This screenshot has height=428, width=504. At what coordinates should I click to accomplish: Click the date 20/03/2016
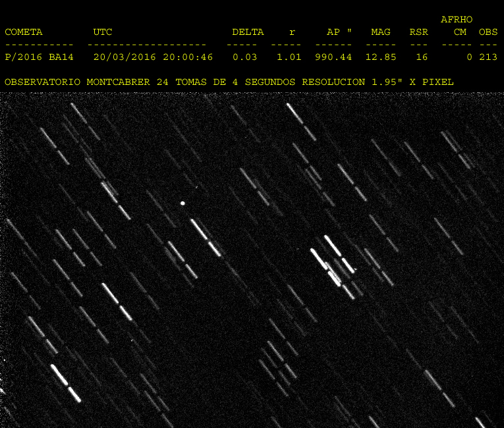pos(125,57)
